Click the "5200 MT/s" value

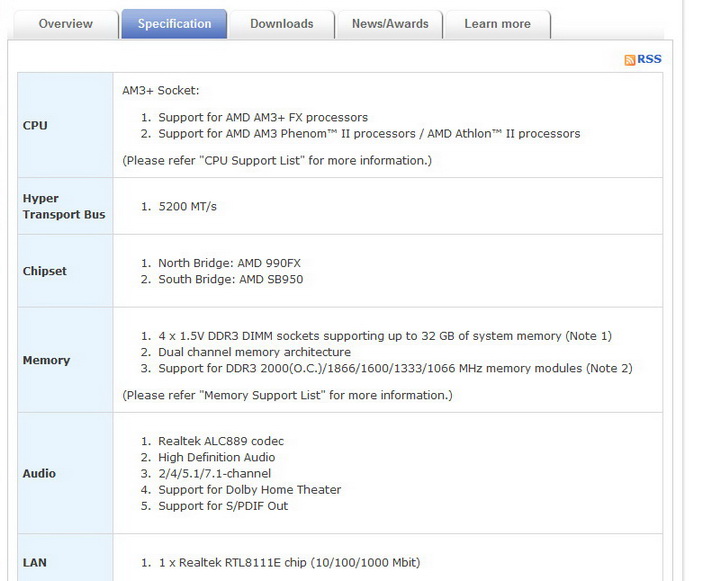click(x=187, y=207)
